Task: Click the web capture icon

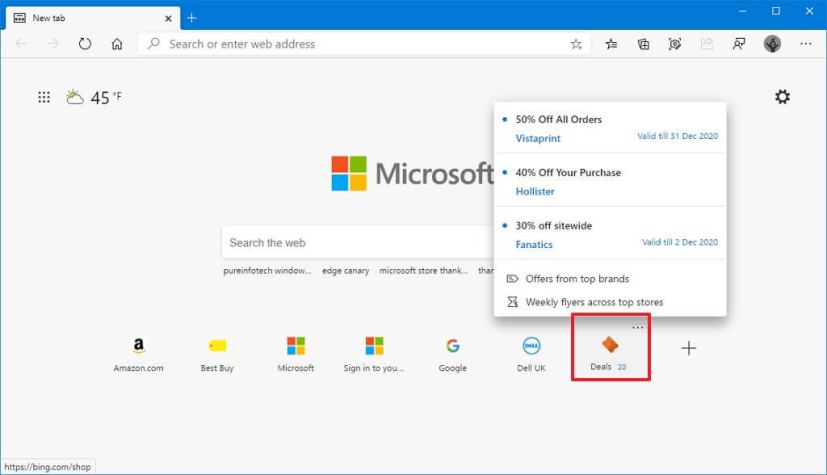Action: pos(675,44)
